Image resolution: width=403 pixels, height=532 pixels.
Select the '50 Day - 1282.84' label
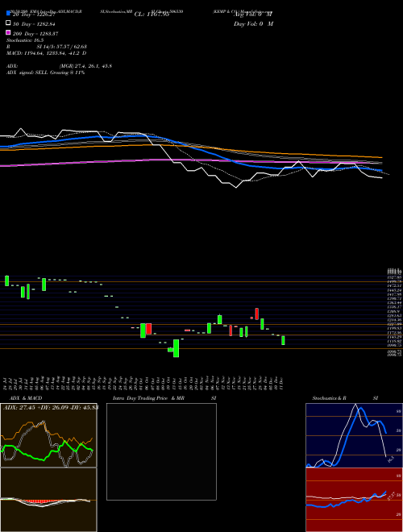pos(34,24)
